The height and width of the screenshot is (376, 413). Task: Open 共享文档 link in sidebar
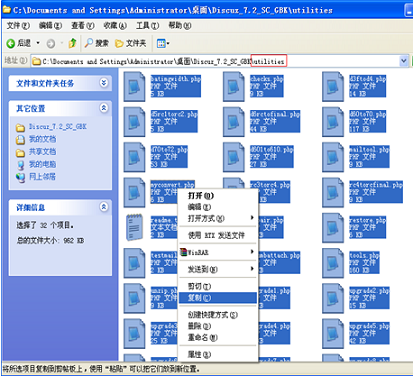(42, 152)
